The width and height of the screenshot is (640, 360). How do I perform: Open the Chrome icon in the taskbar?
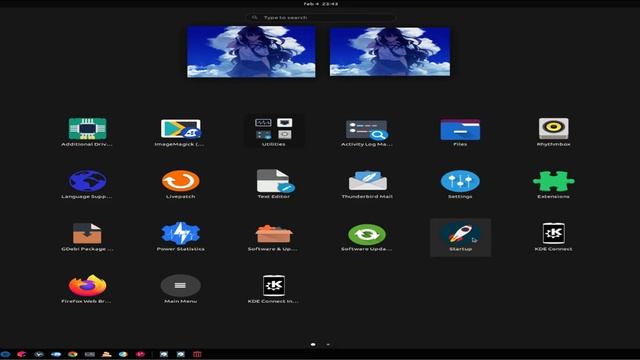(x=73, y=354)
